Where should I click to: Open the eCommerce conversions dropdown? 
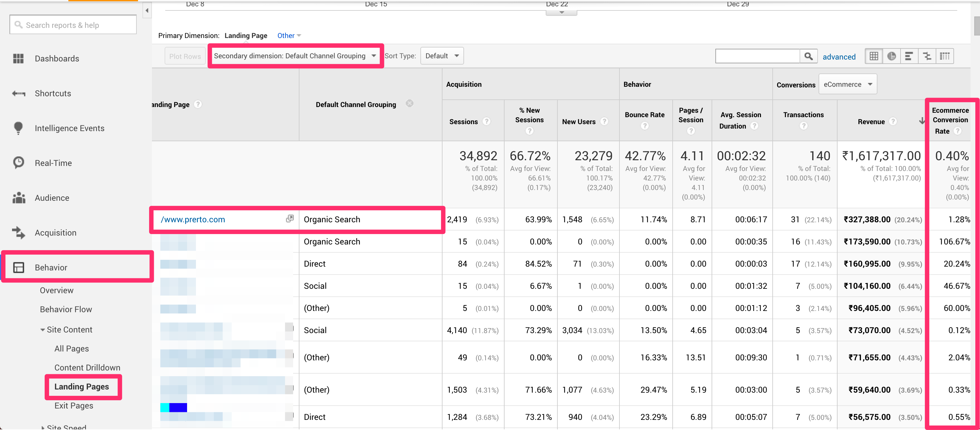(848, 84)
